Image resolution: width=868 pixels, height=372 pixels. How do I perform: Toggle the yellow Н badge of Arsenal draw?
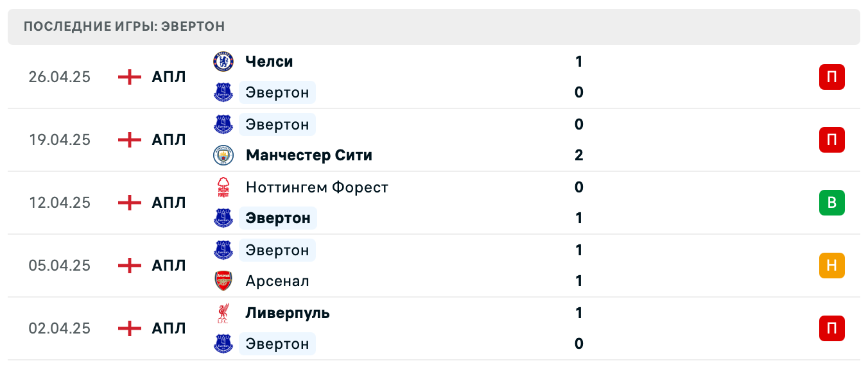[x=832, y=266]
